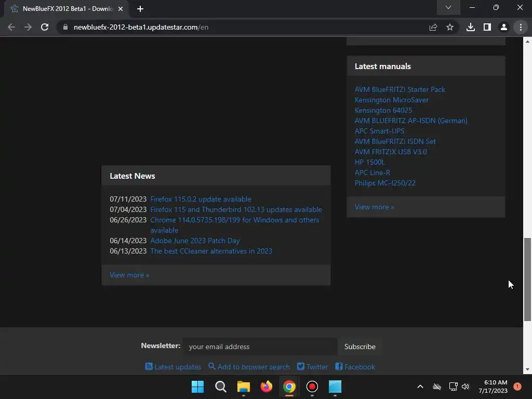Open Kensington MicroSaver manual
This screenshot has height=399, width=532.
(x=392, y=100)
